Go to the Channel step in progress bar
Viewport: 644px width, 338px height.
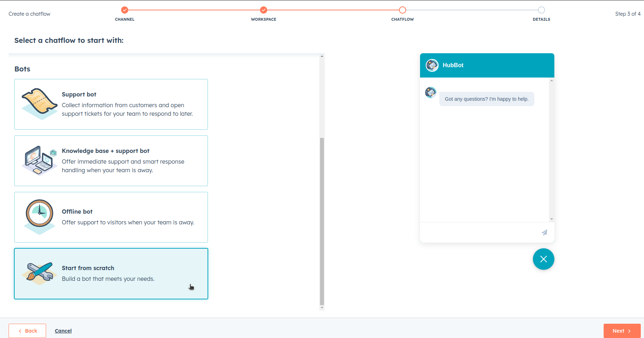125,10
